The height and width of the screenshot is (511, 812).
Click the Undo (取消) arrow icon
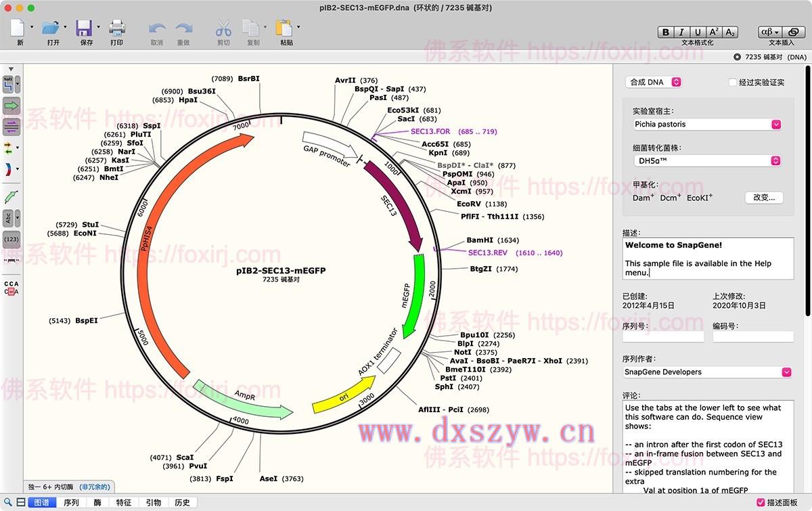pyautogui.click(x=157, y=28)
